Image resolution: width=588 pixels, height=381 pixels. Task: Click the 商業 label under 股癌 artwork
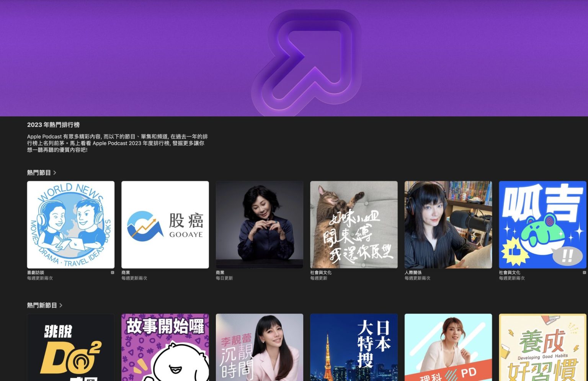pos(126,273)
